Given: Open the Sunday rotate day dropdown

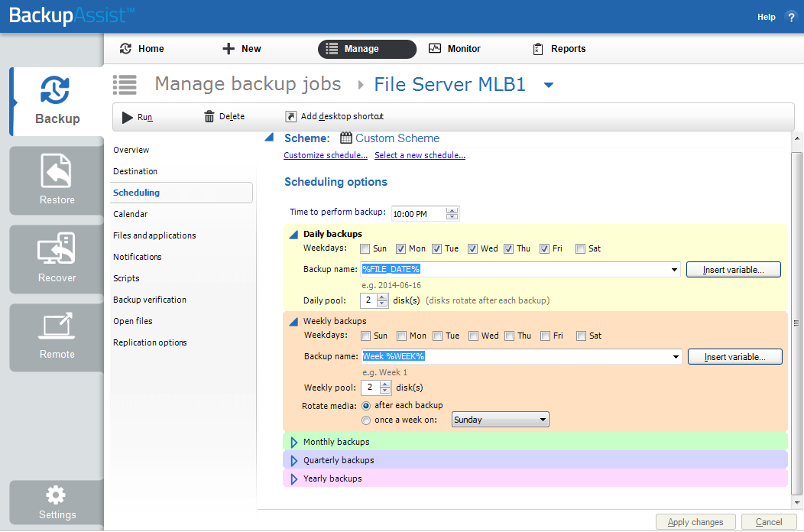Looking at the screenshot, I should [x=500, y=420].
